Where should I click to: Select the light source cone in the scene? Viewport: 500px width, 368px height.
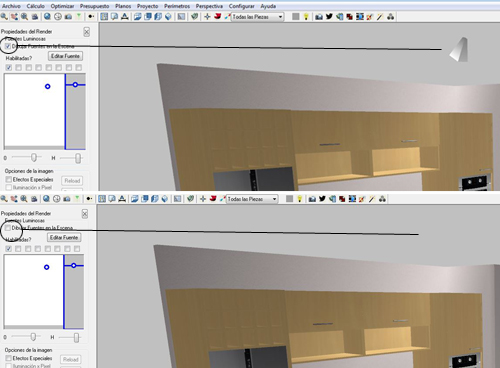tap(459, 50)
